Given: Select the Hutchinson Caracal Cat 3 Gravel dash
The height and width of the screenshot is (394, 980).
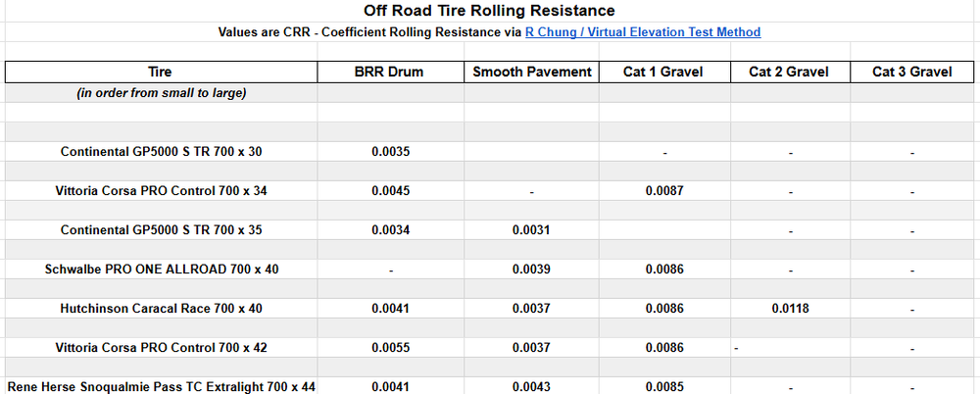Looking at the screenshot, I should [x=912, y=310].
